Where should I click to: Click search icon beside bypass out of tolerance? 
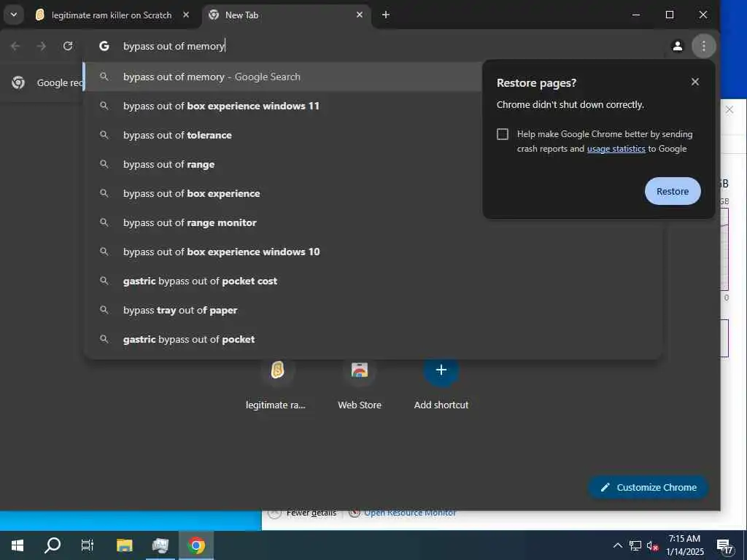point(104,135)
